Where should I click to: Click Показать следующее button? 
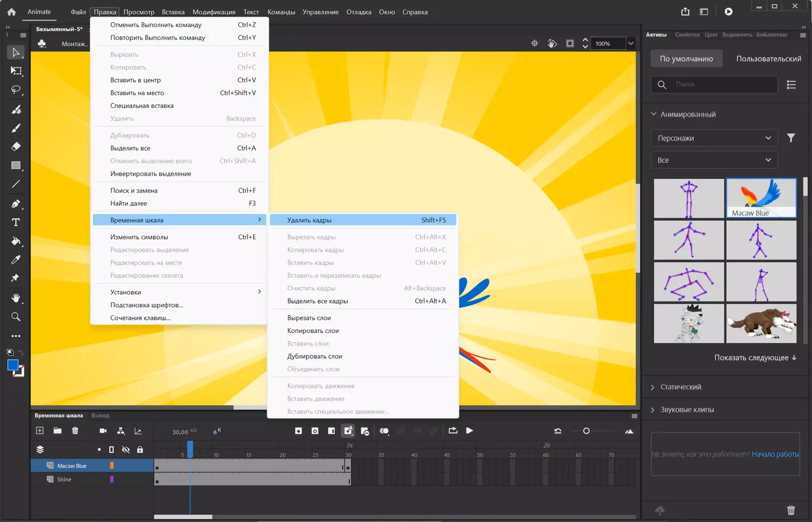point(755,358)
